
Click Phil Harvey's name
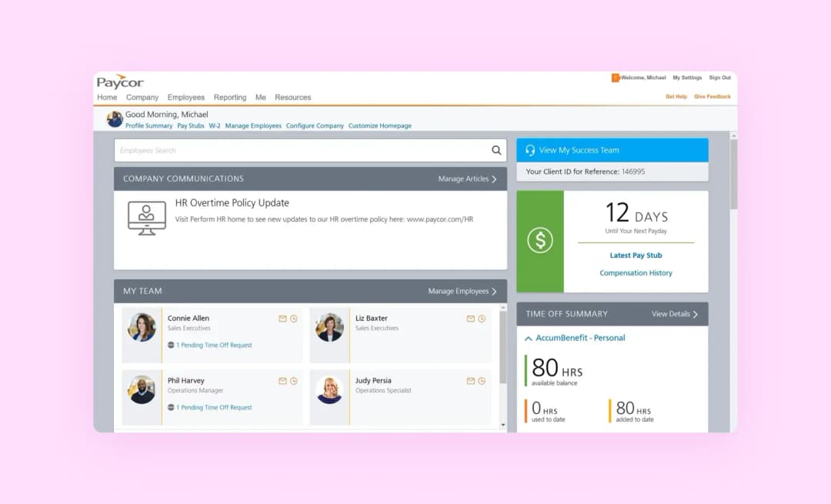click(x=186, y=381)
